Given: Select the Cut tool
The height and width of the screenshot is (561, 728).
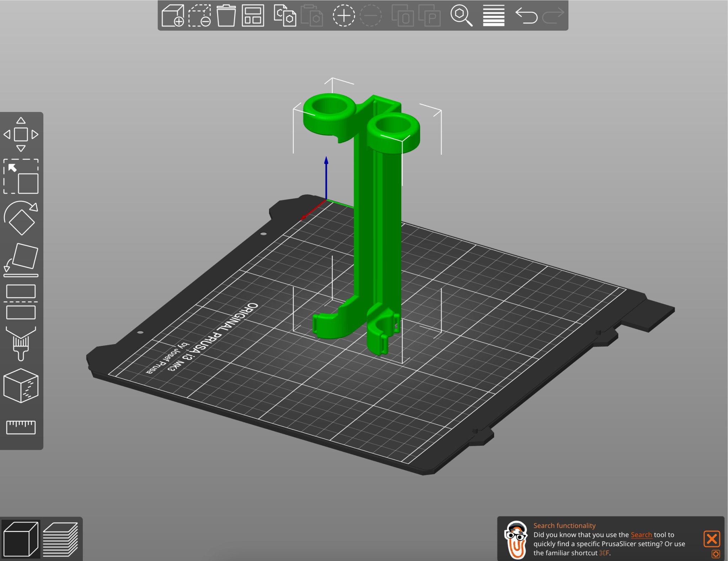Looking at the screenshot, I should click(21, 302).
